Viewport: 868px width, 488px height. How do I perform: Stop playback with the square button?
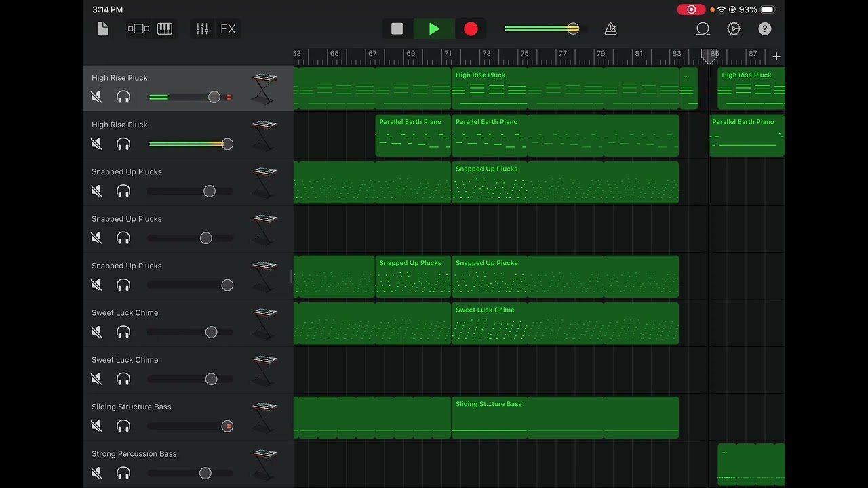[397, 28]
